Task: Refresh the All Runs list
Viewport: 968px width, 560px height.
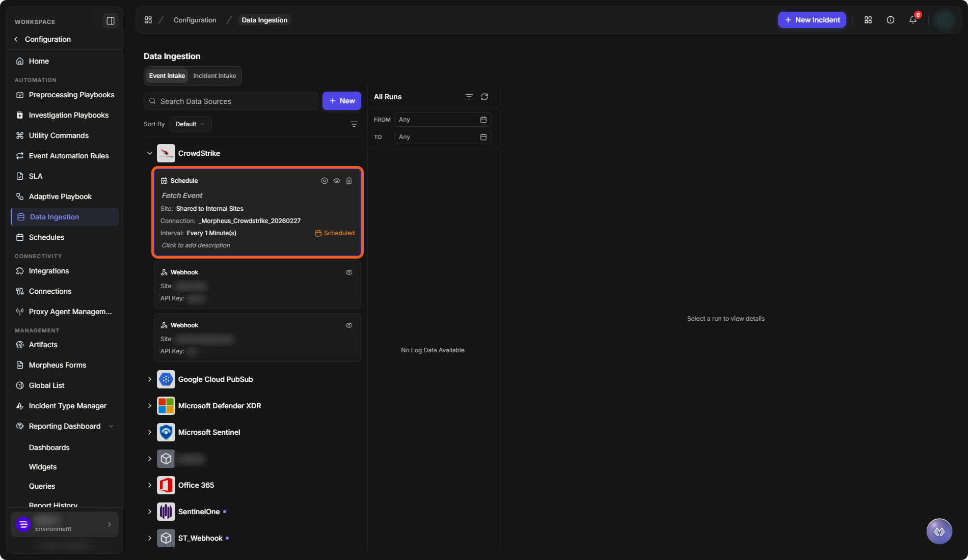Action: 485,97
